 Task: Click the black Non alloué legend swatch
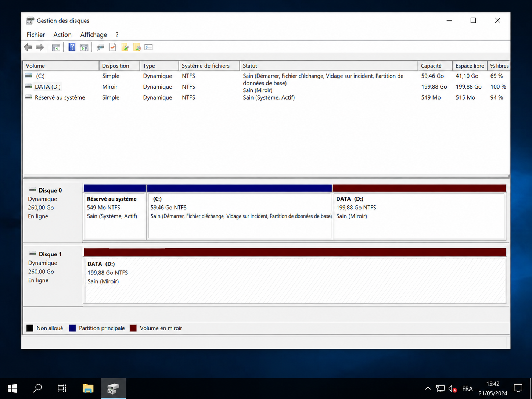[x=30, y=328]
